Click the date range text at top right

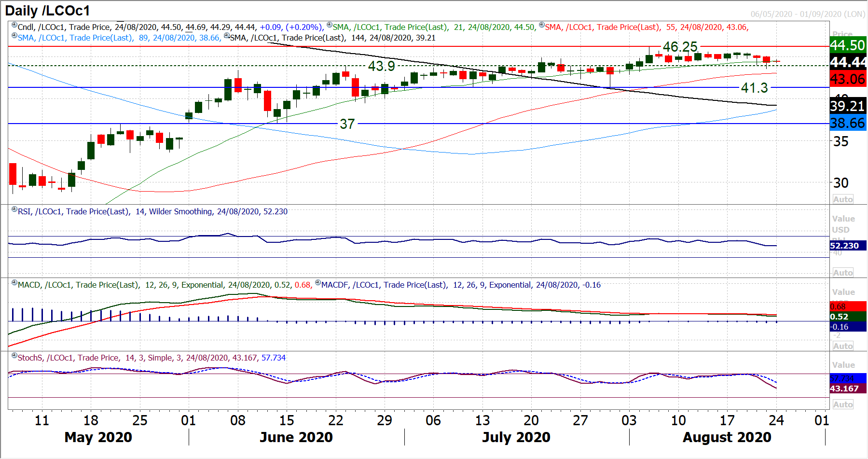pyautogui.click(x=808, y=14)
